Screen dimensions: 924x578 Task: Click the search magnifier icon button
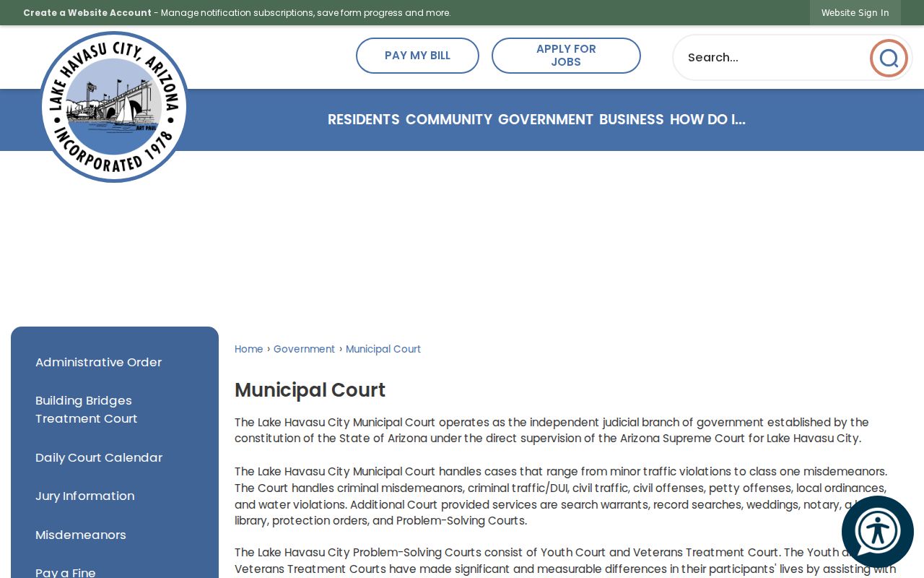pyautogui.click(x=889, y=58)
